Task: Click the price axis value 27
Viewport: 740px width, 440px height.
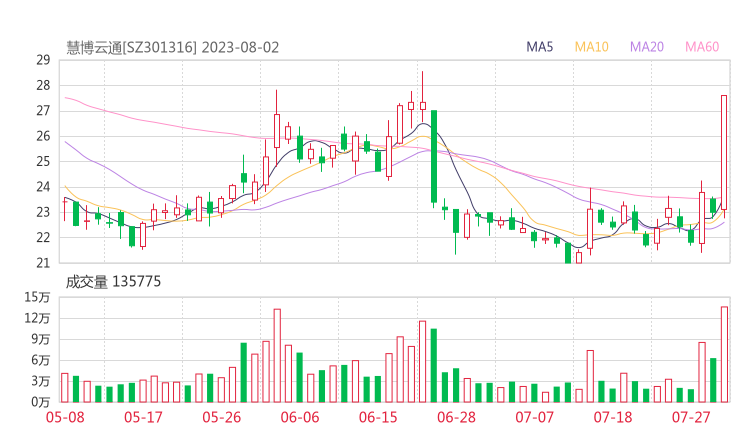Action: coord(43,110)
